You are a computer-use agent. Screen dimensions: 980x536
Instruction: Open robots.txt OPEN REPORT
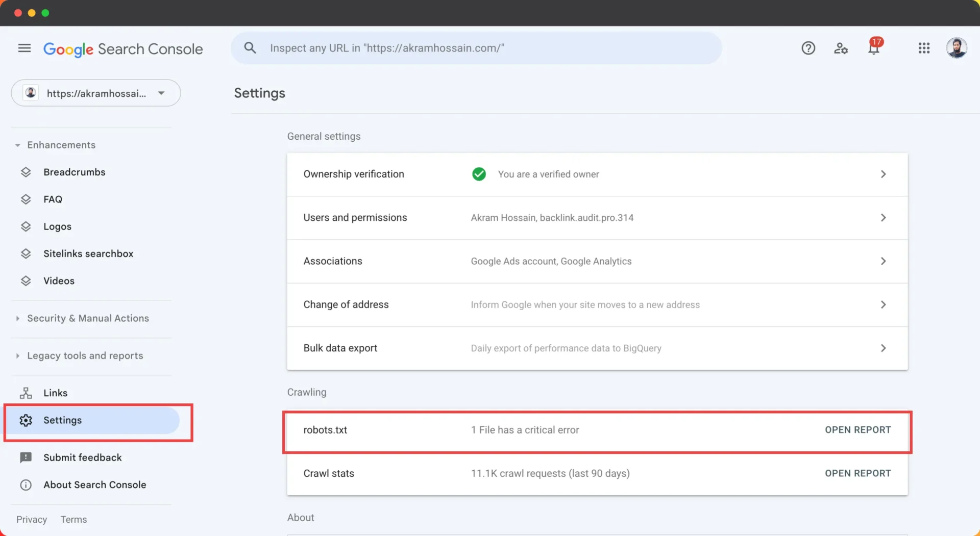[858, 429]
